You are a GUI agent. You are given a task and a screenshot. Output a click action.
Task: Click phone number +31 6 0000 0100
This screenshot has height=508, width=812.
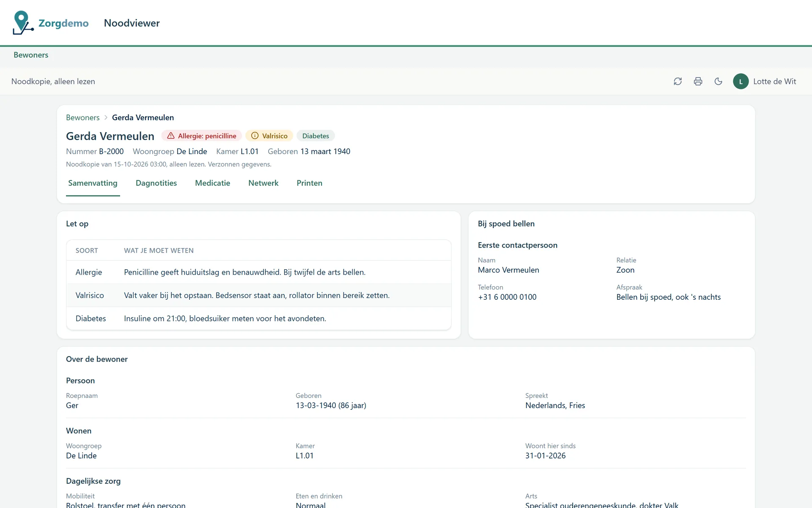tap(507, 297)
